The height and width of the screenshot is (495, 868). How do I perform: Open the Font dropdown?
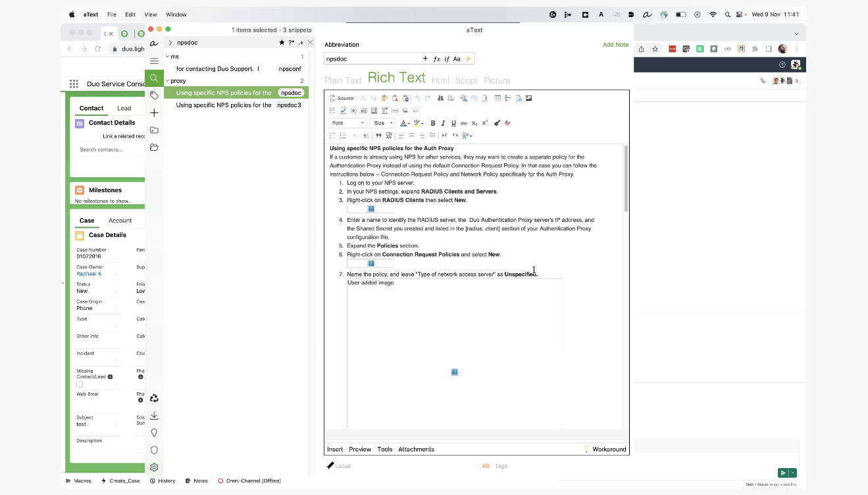(x=347, y=123)
